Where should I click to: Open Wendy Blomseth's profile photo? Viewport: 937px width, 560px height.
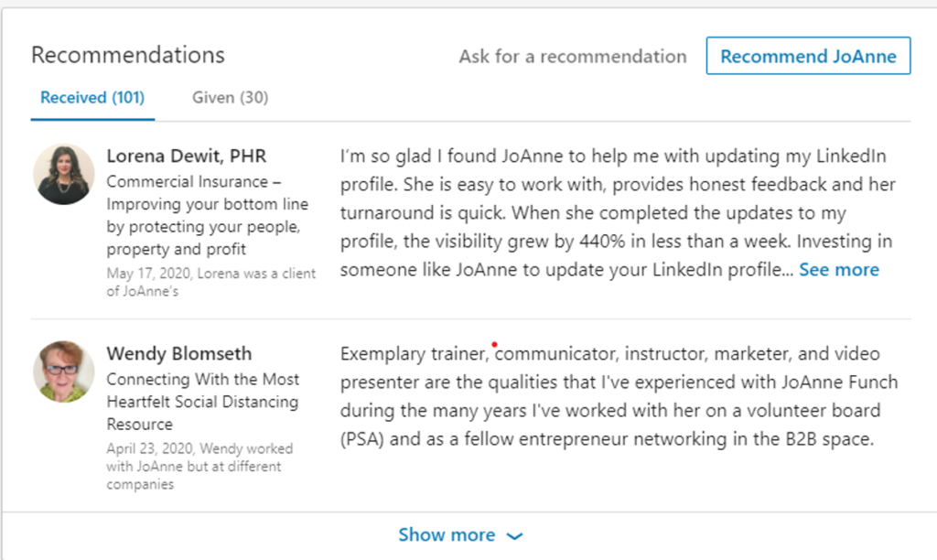pos(63,372)
